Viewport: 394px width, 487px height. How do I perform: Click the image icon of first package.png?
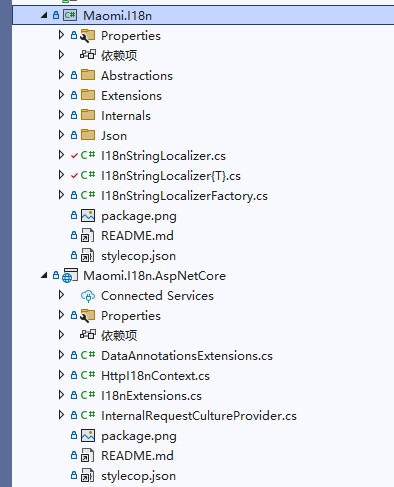88,216
